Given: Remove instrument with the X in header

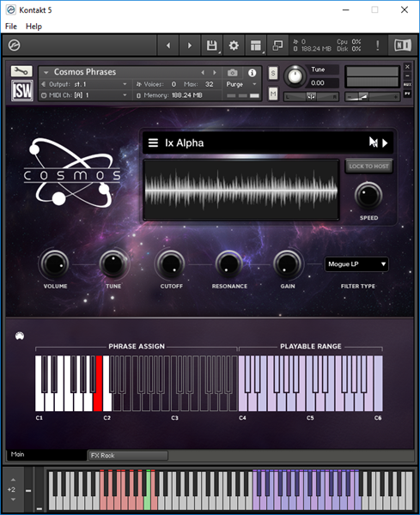Looking at the screenshot, I should click(x=407, y=67).
